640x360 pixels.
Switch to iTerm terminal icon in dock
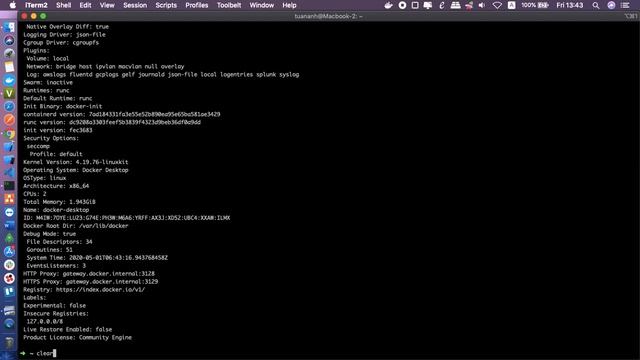[x=9, y=186]
